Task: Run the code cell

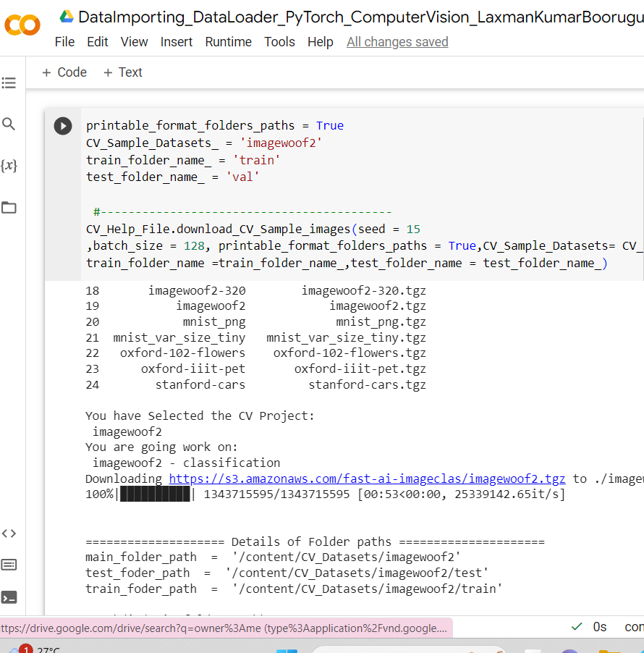Action: (x=63, y=126)
